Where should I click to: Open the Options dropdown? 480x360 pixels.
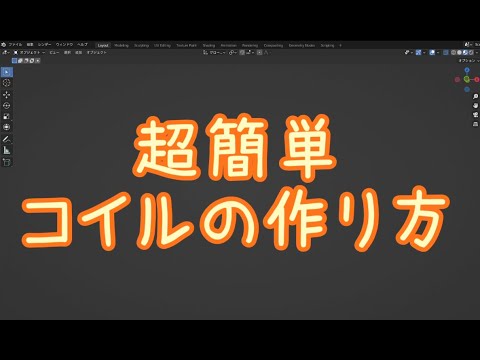469,61
